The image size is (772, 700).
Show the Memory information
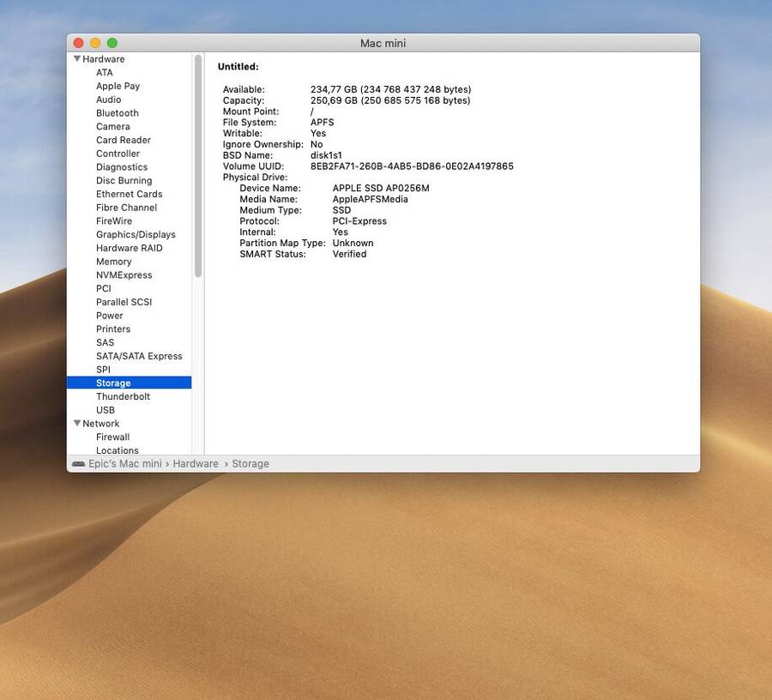(113, 262)
